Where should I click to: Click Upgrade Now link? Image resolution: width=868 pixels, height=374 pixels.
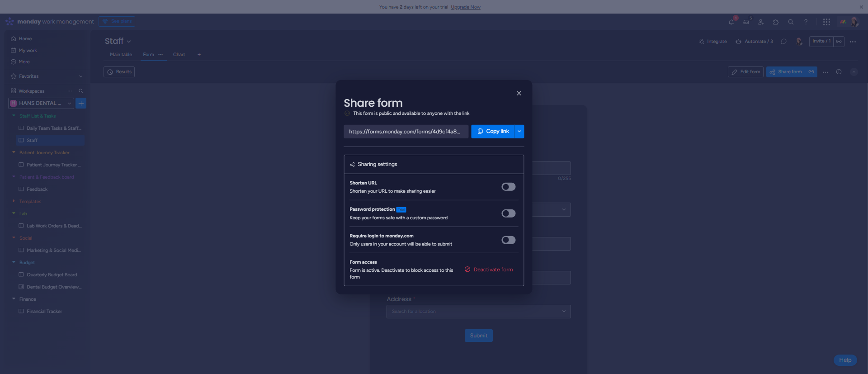pyautogui.click(x=466, y=7)
